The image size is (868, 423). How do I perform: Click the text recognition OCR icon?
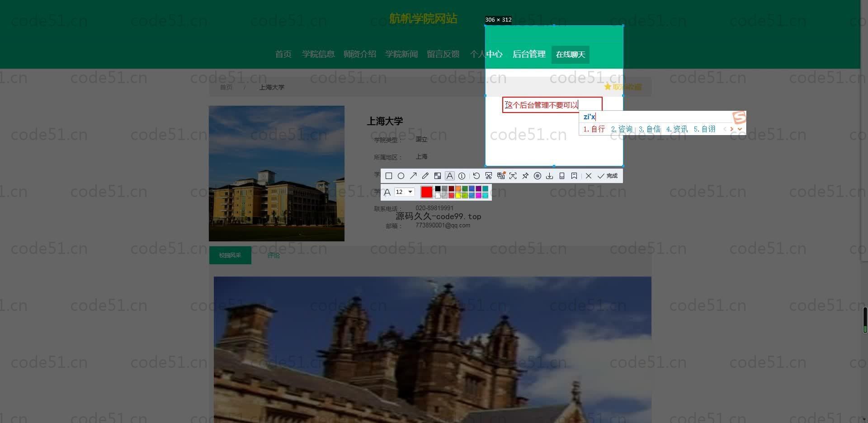tap(513, 176)
